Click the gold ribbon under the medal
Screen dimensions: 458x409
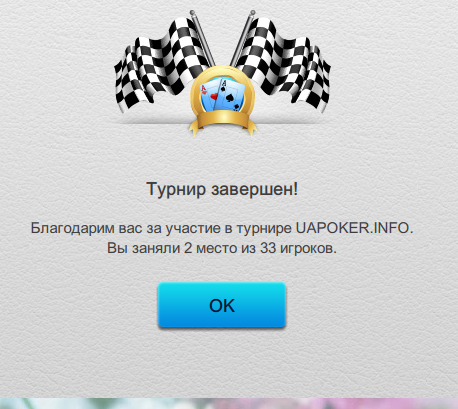[223, 123]
